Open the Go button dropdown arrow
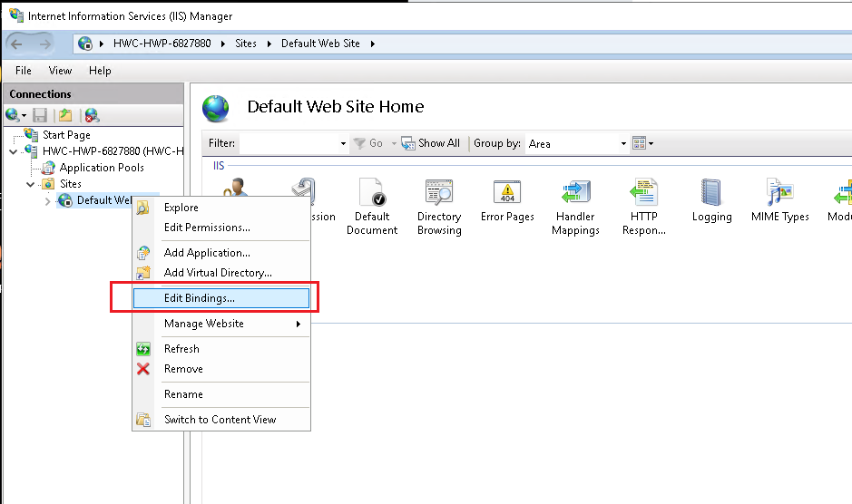The width and height of the screenshot is (852, 504). click(x=394, y=143)
